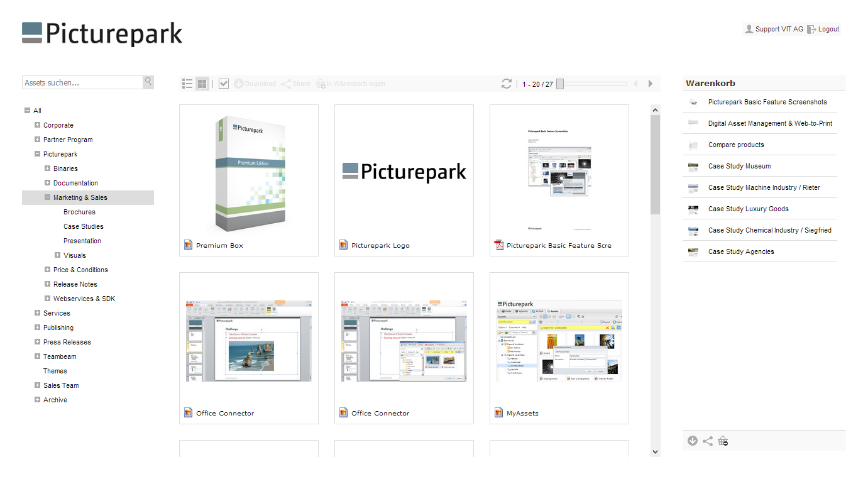The height and width of the screenshot is (479, 868).
Task: Click the Picturepark logo header
Action: [102, 34]
